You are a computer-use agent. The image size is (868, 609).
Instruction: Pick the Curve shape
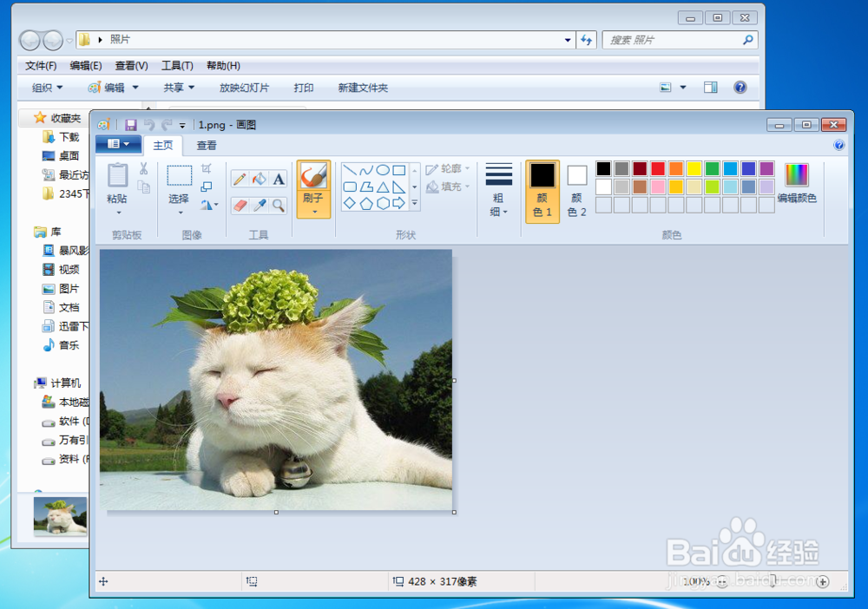click(x=366, y=170)
